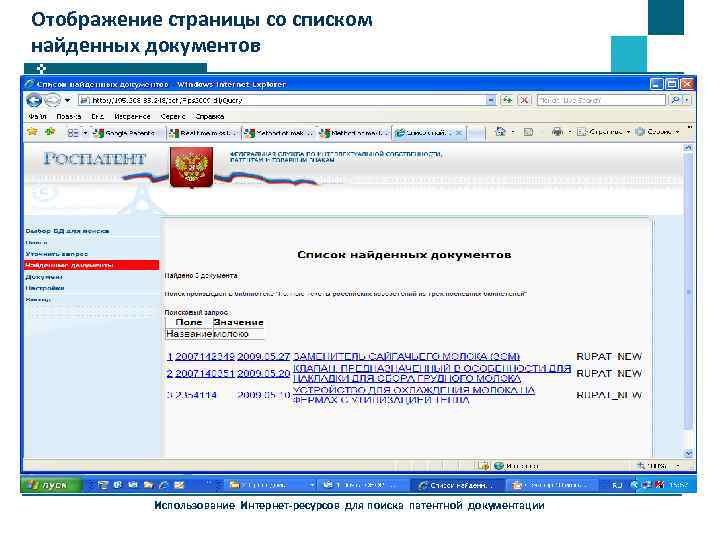Open Уточнить запрос sidebar link
The height and width of the screenshot is (540, 720).
(56, 254)
